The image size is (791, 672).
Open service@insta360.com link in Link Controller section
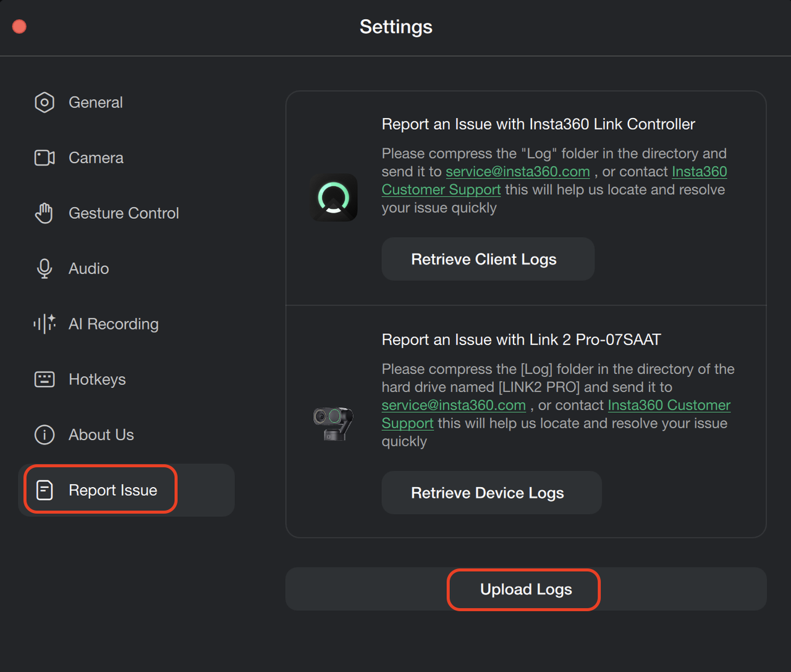(x=518, y=171)
